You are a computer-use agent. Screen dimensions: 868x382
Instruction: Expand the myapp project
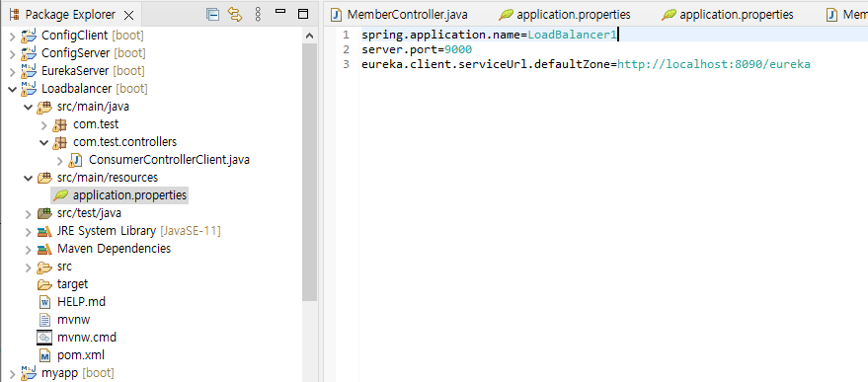pyautogui.click(x=13, y=373)
